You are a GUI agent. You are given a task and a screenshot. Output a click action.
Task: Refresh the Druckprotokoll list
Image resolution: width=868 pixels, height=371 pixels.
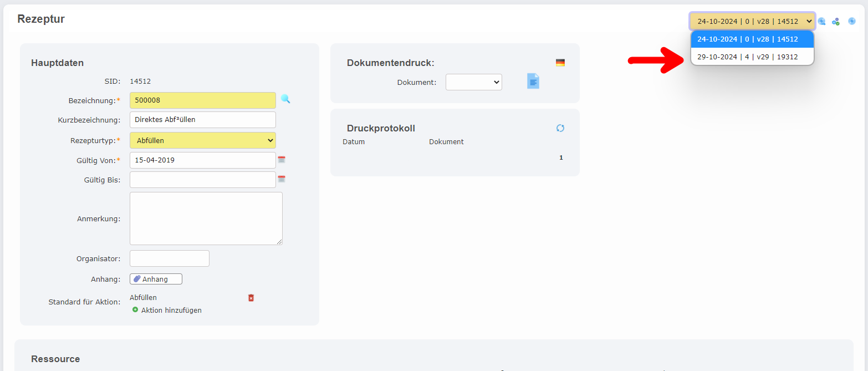560,128
